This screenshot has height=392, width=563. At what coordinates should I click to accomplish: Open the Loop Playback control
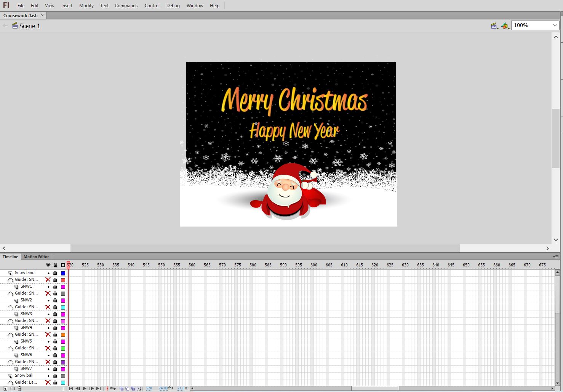click(113, 388)
